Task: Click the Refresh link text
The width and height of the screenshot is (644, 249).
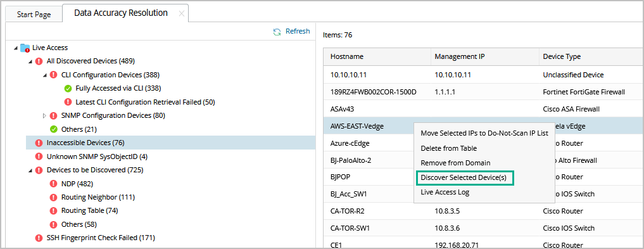Action: (298, 31)
